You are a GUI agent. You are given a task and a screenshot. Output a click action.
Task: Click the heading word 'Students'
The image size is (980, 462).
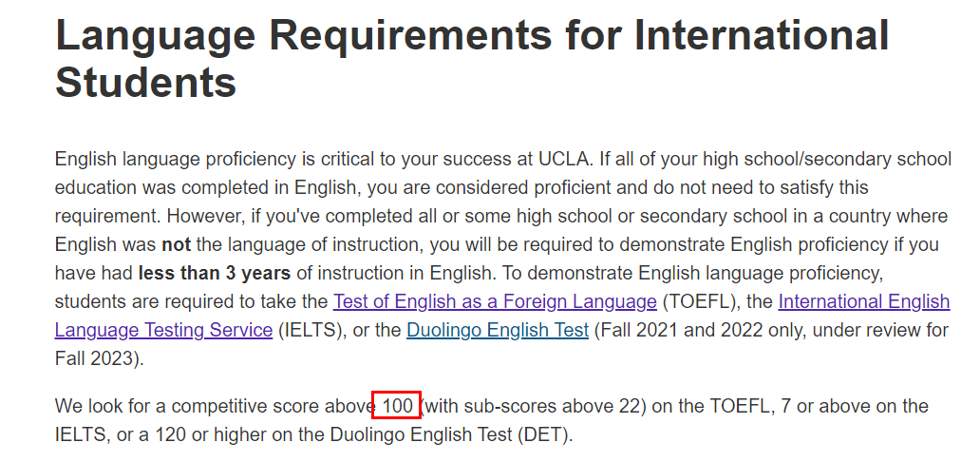pyautogui.click(x=145, y=82)
